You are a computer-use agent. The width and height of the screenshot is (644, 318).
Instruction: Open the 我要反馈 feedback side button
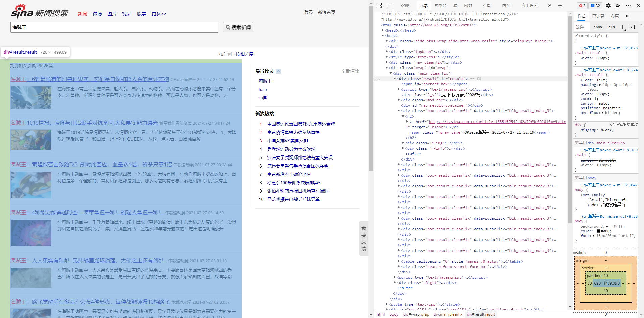tap(364, 238)
